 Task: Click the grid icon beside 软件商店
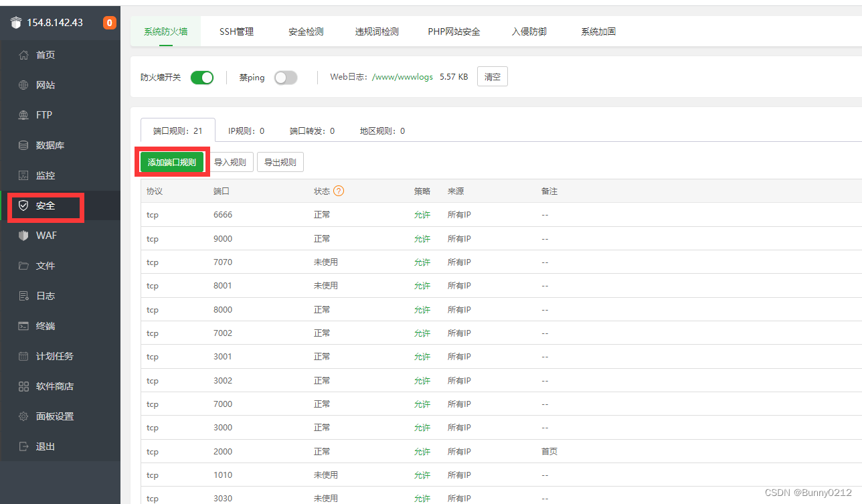tap(23, 386)
